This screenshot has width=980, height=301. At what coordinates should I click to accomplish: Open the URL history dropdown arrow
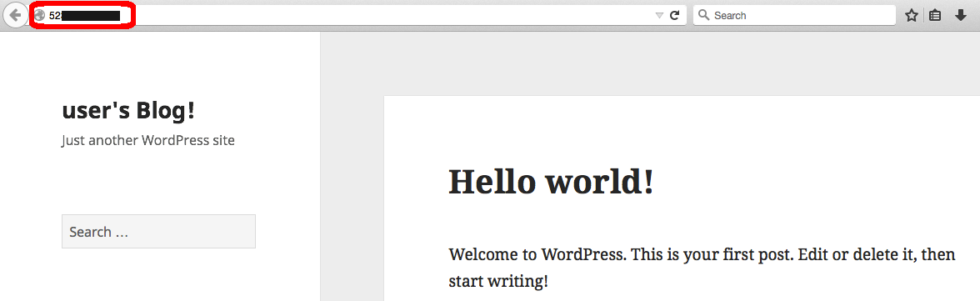[658, 16]
